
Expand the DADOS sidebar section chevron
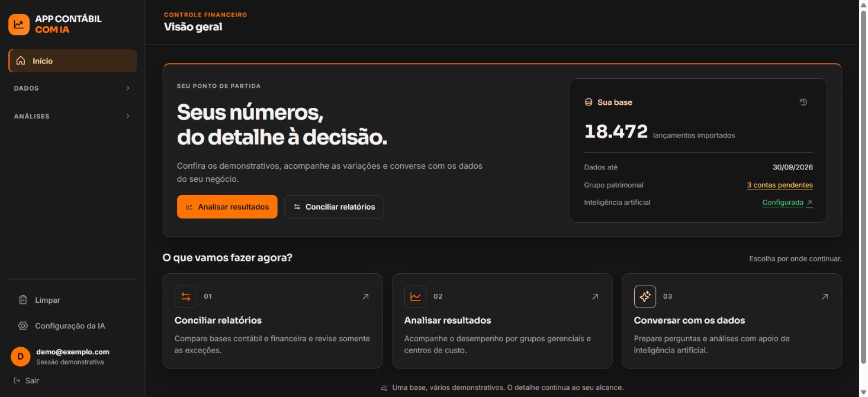(x=128, y=88)
